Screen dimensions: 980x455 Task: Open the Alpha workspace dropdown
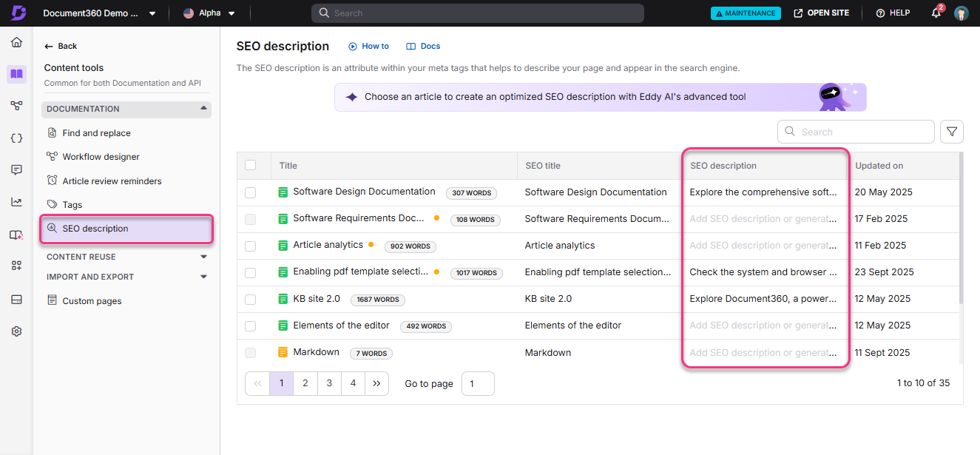[209, 13]
